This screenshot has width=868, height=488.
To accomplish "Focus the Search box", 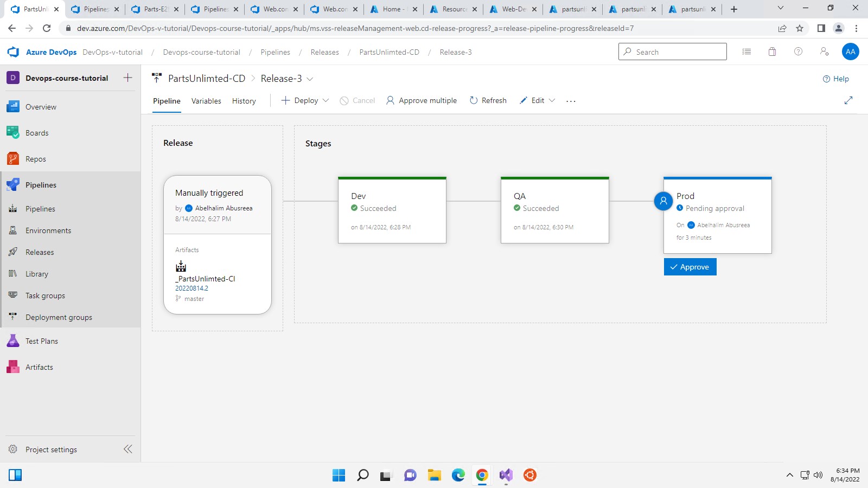I will (x=673, y=52).
